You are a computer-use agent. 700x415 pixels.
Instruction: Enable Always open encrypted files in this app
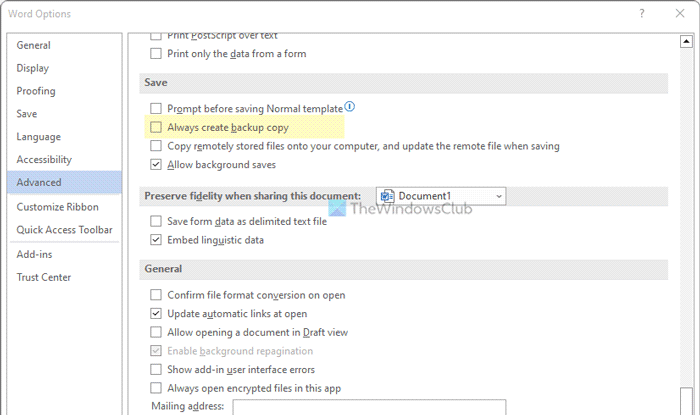[156, 388]
